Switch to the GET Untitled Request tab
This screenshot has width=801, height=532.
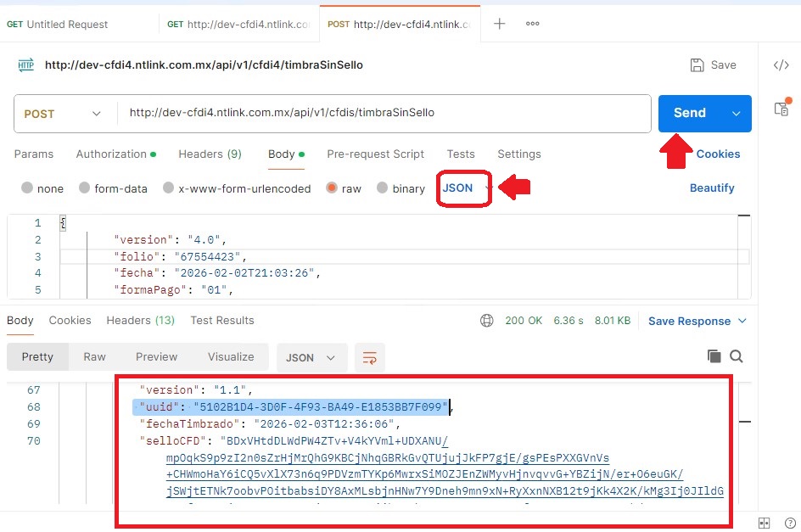tap(57, 24)
